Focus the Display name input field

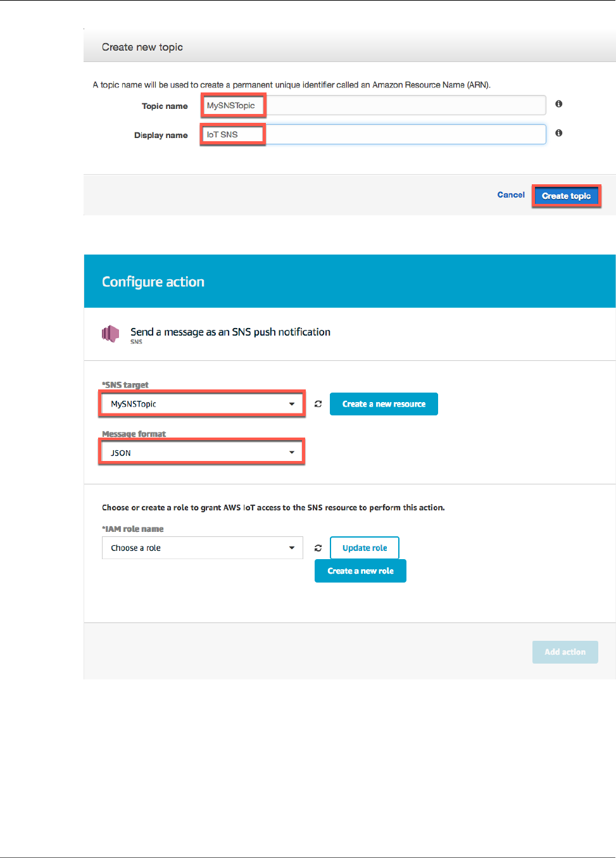(x=374, y=134)
